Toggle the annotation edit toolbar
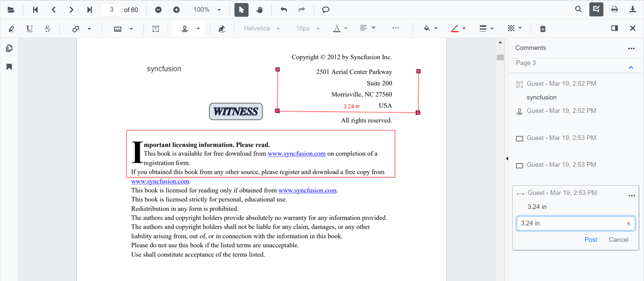 point(596,9)
